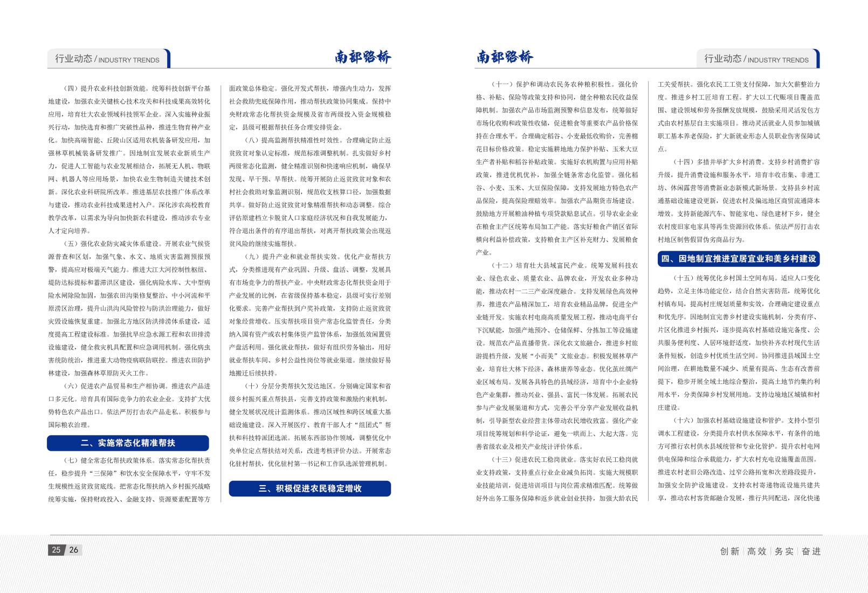The width and height of the screenshot is (868, 593).
Task: Click the right page 南部路桥 logo
Action: [x=505, y=57]
